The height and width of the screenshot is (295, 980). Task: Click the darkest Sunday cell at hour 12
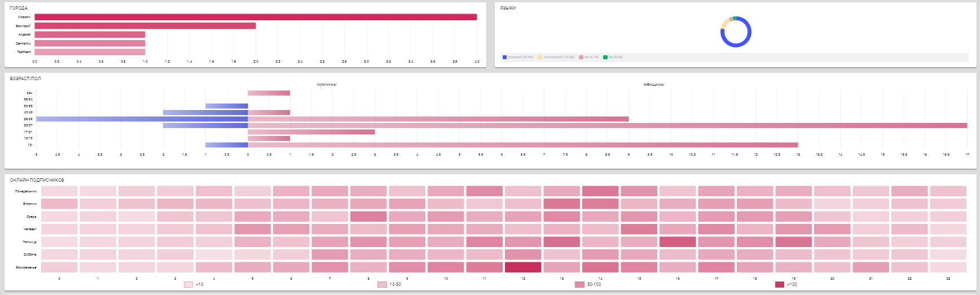click(x=523, y=267)
